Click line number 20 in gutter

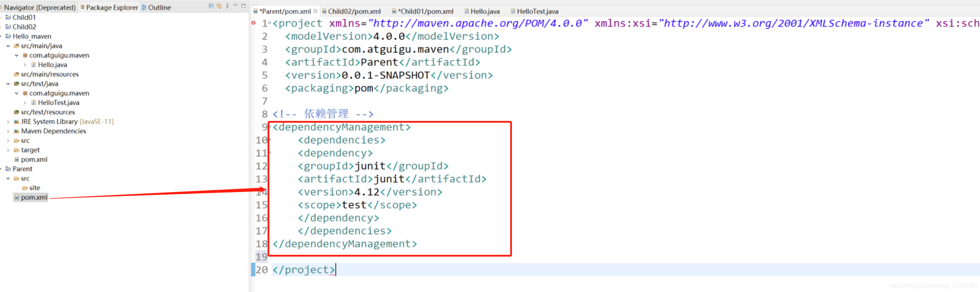point(262,270)
